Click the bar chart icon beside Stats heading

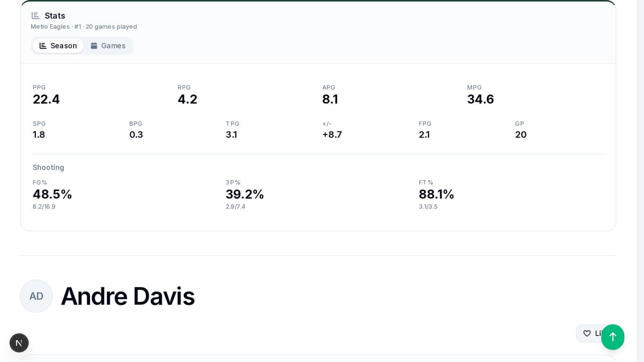(x=35, y=16)
